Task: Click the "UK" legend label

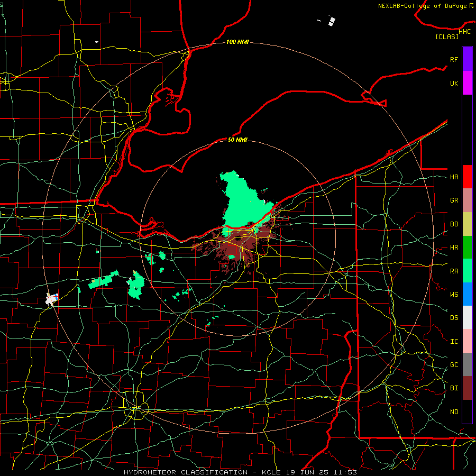Action: [x=454, y=83]
